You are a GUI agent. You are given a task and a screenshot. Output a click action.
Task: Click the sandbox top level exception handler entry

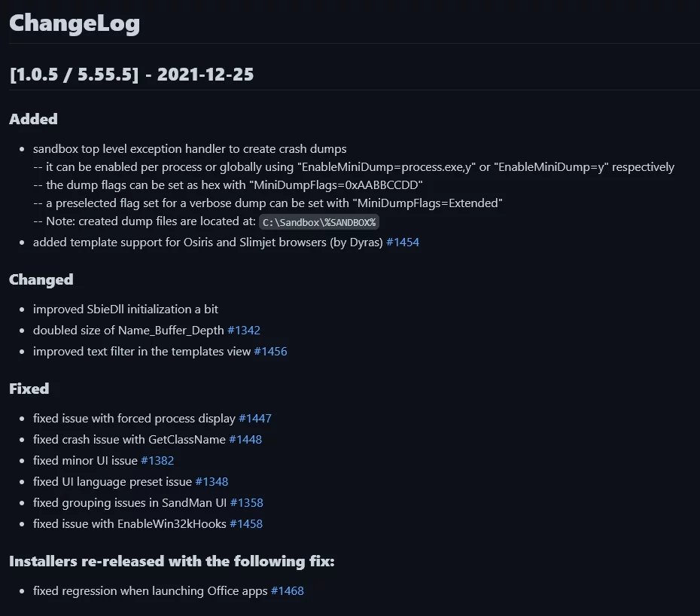[x=190, y=149]
